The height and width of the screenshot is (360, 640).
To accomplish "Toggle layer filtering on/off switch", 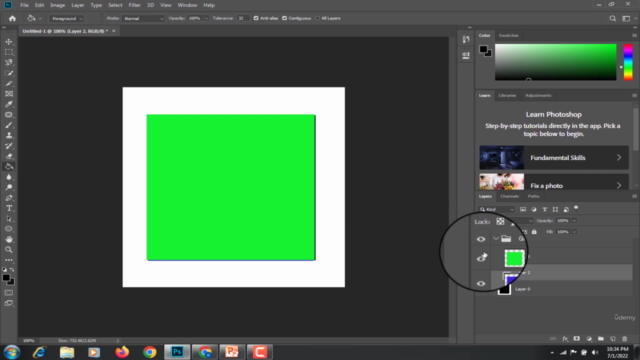I will point(576,208).
